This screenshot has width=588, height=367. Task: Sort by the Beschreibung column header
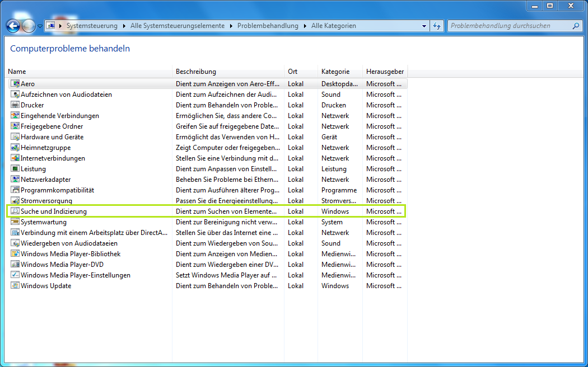coord(228,72)
